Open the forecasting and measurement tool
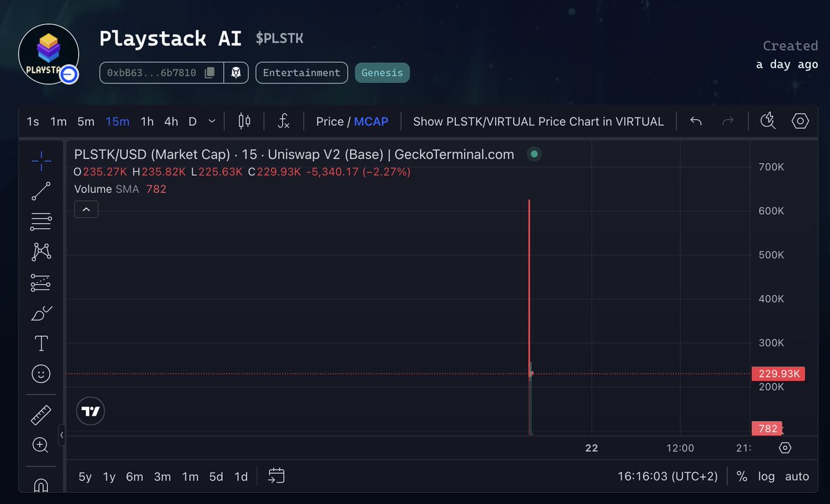The image size is (830, 504). tap(41, 282)
